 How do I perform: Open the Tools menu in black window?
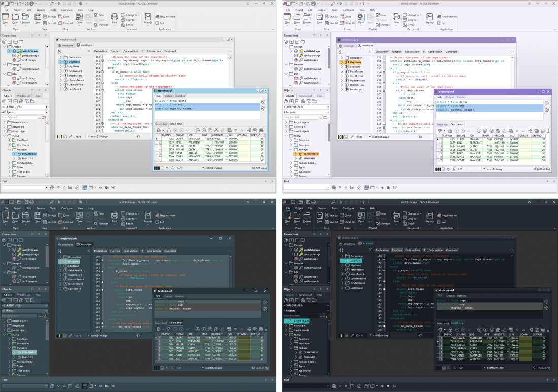click(334, 208)
